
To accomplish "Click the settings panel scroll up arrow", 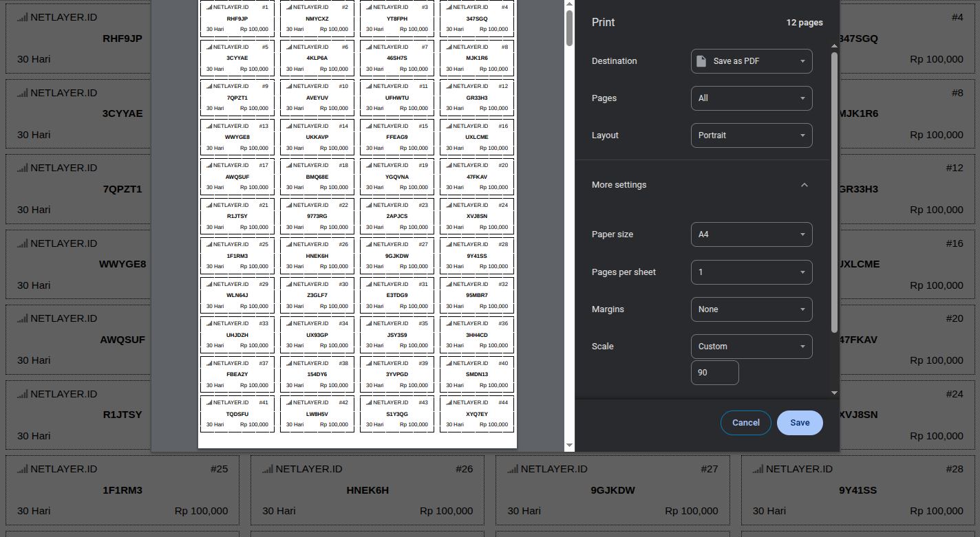I will point(834,46).
